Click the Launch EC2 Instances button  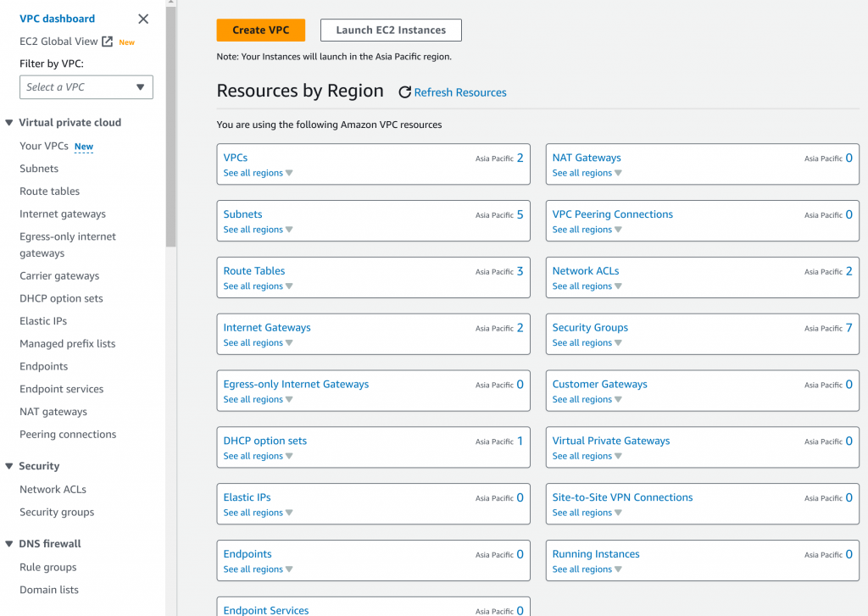click(x=391, y=31)
